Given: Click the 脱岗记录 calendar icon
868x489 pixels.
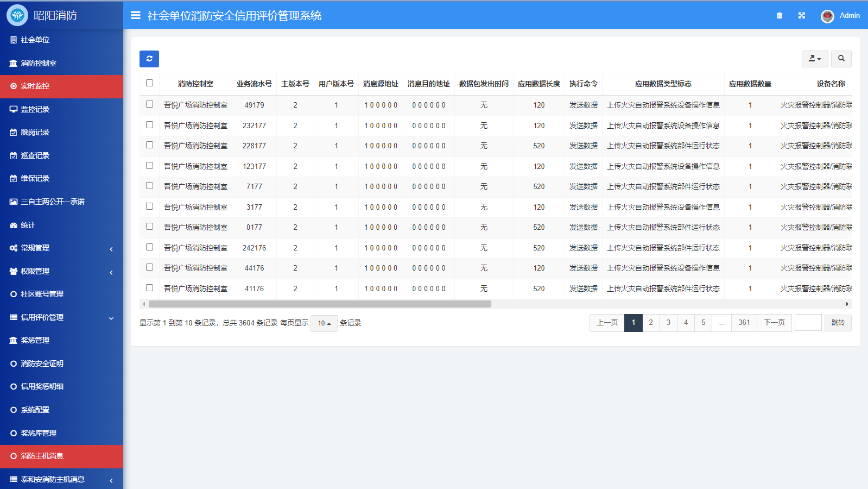Looking at the screenshot, I should 14,132.
